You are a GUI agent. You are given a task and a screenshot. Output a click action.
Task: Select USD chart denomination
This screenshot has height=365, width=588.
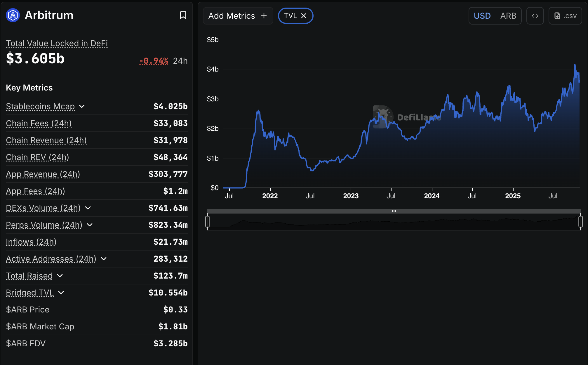(482, 16)
